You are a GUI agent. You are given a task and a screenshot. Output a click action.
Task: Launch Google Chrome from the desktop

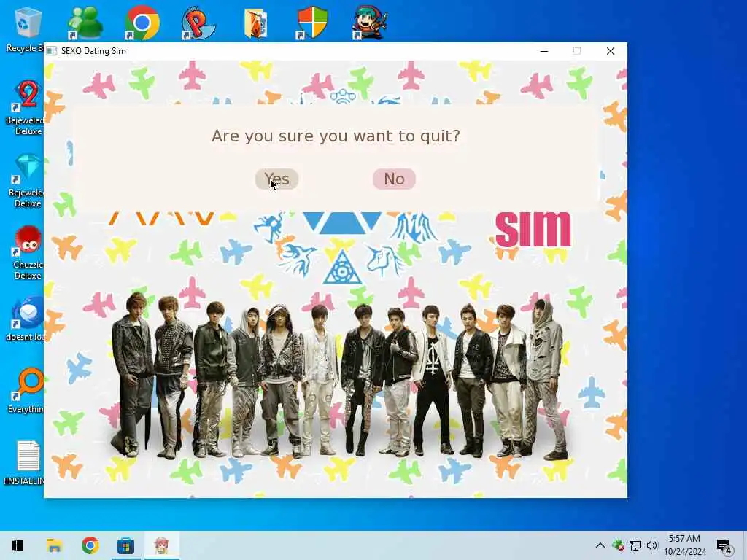click(142, 23)
